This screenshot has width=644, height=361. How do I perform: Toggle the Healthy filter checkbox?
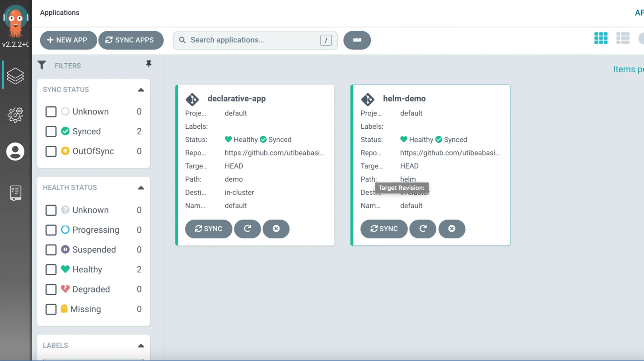(51, 270)
